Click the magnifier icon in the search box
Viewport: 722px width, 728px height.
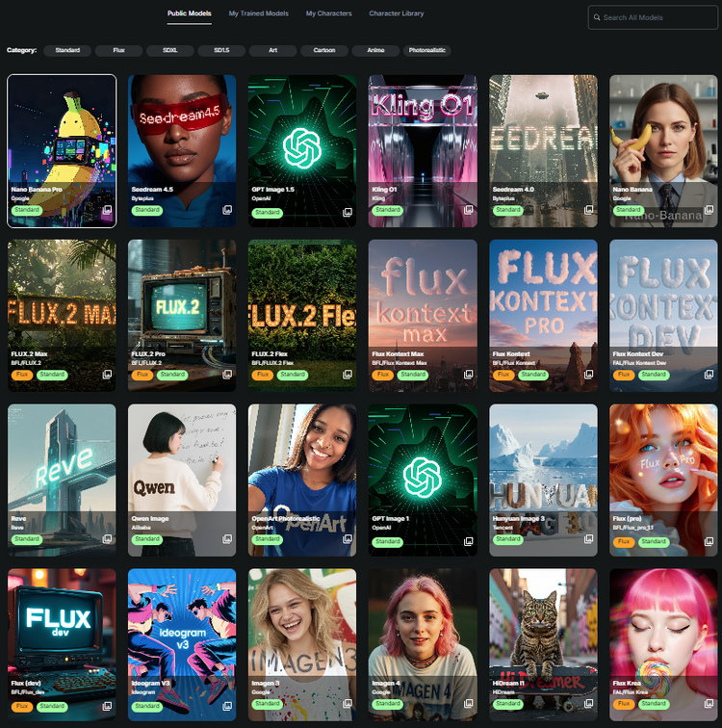[599, 17]
